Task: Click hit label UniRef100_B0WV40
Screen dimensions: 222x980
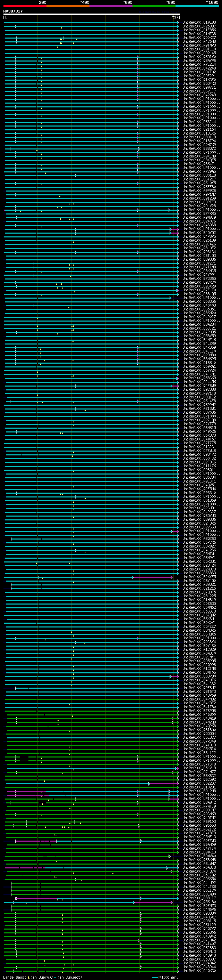Action: [x=199, y=856]
